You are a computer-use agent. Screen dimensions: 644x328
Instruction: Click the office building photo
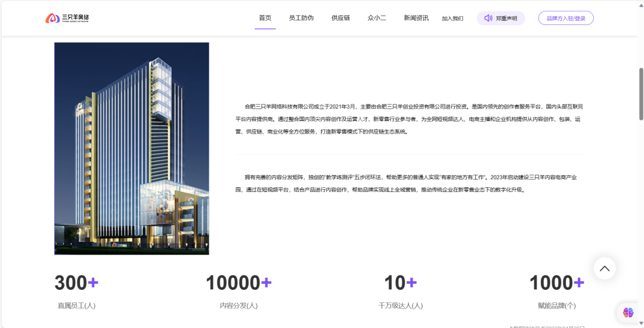point(131,148)
